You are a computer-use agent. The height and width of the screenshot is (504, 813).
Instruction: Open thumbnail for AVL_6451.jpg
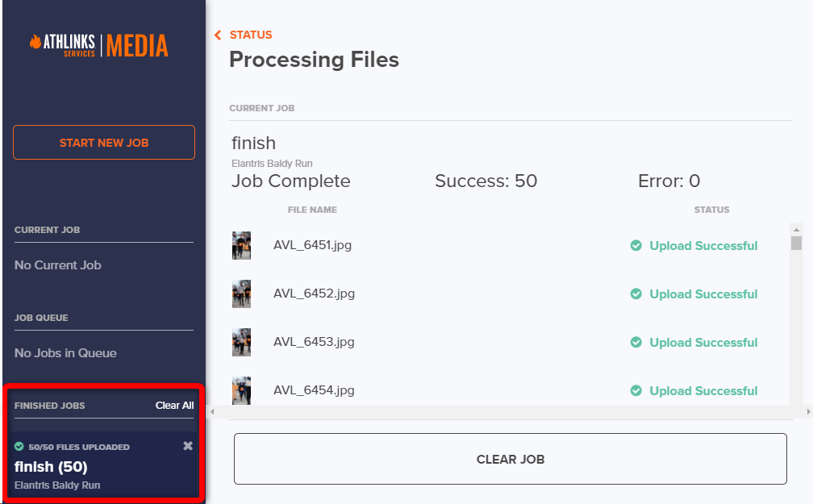coord(241,246)
